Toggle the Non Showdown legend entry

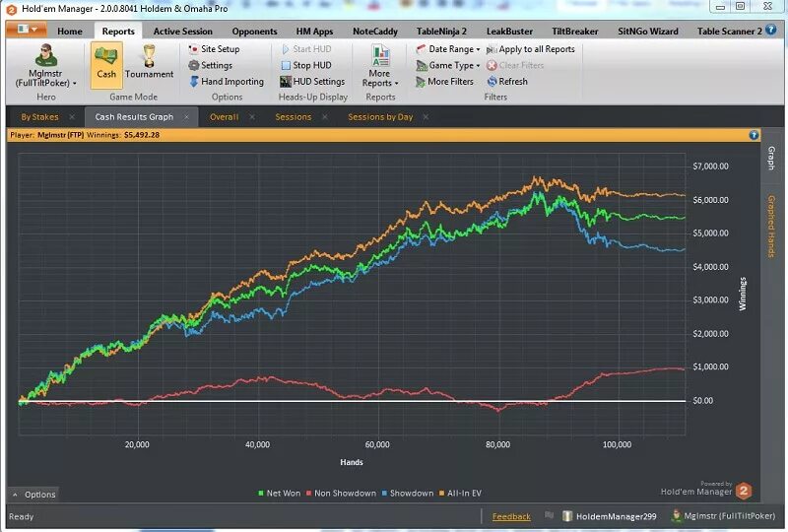(x=341, y=494)
